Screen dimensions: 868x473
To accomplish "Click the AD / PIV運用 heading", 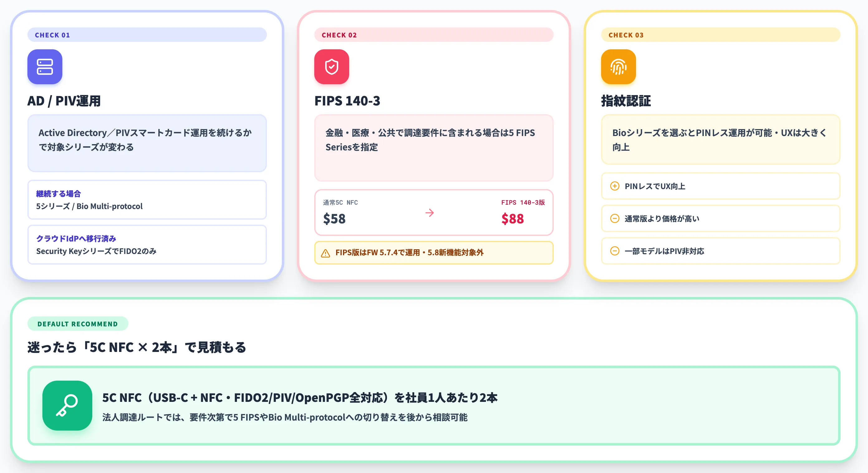I will tap(64, 101).
